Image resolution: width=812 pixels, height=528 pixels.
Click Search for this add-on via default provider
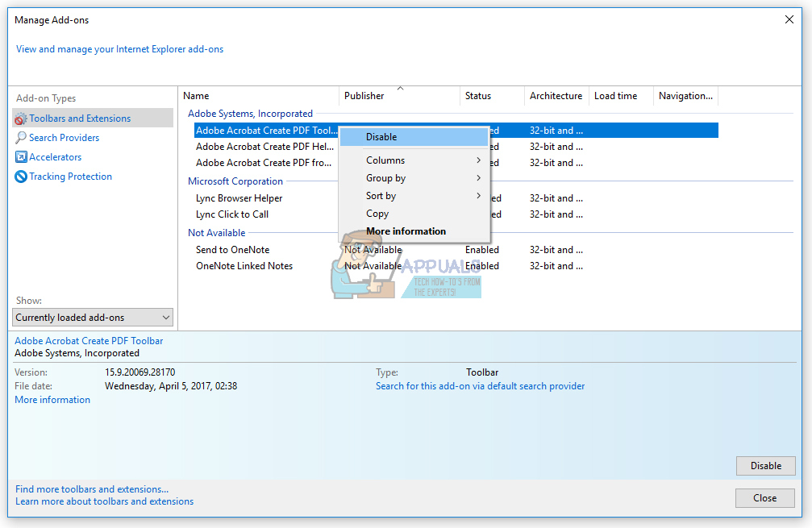pyautogui.click(x=480, y=386)
